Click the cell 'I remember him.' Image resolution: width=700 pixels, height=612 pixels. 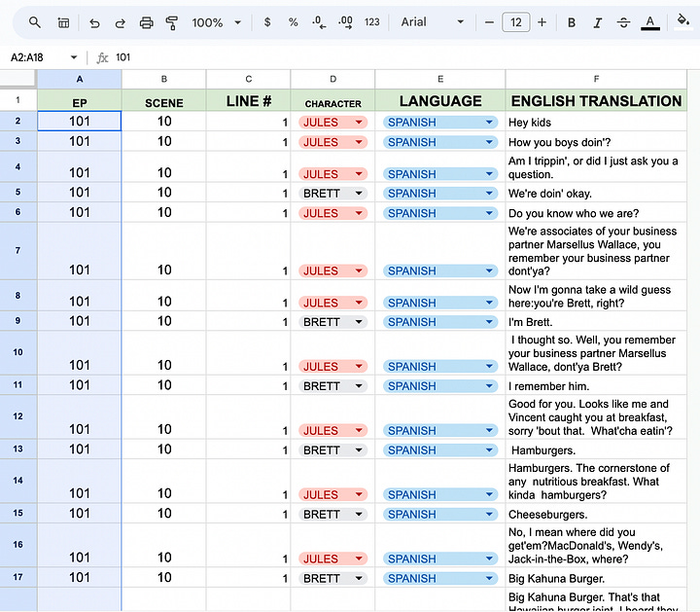(596, 385)
